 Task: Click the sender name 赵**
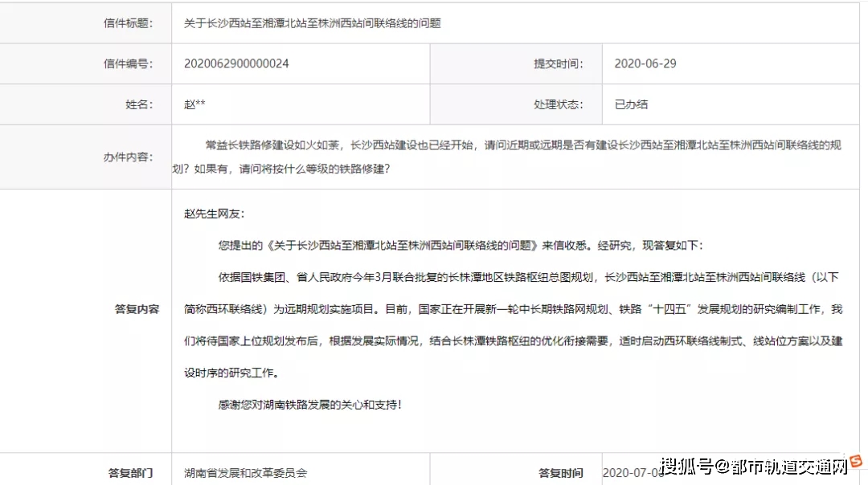pos(195,104)
